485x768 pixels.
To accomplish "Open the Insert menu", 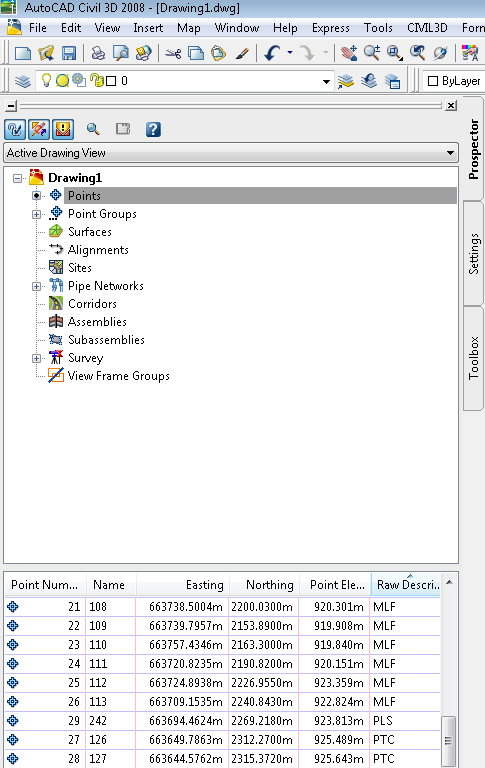I will [148, 28].
